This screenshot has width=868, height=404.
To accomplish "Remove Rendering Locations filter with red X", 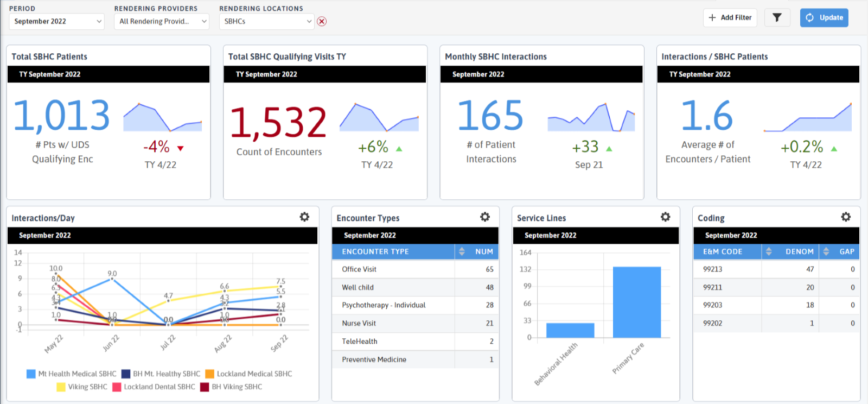I will [x=322, y=21].
